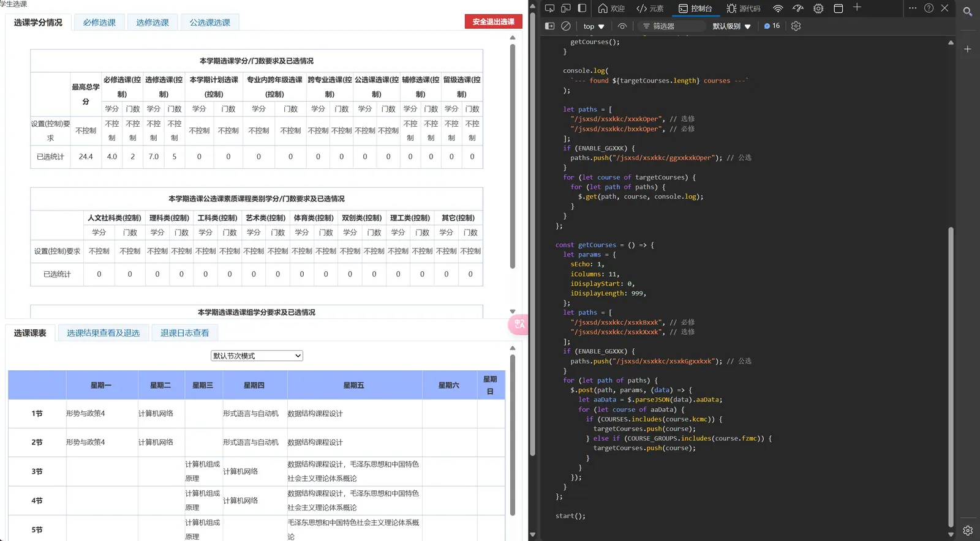Click the 安全退出选课 button
The height and width of the screenshot is (541, 980).
point(493,21)
